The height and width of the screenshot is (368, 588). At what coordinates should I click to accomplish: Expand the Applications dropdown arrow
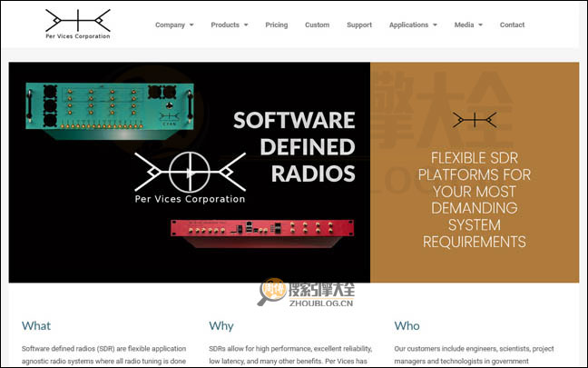(x=435, y=25)
